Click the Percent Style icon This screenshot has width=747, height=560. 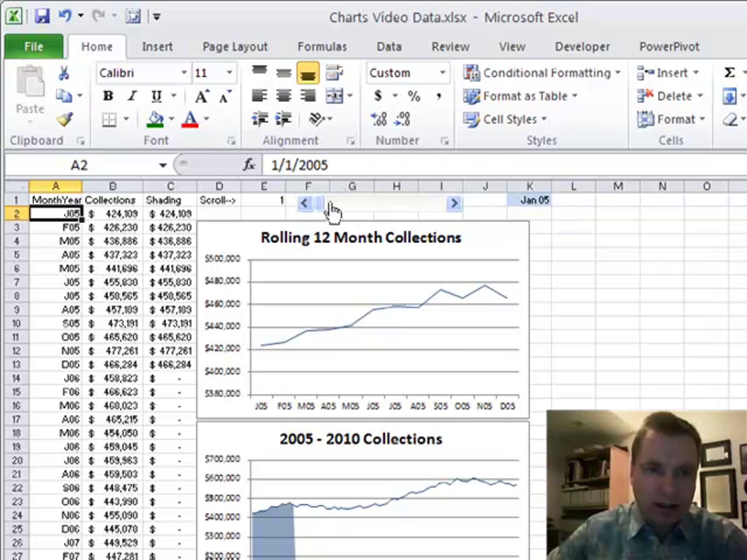(x=414, y=96)
